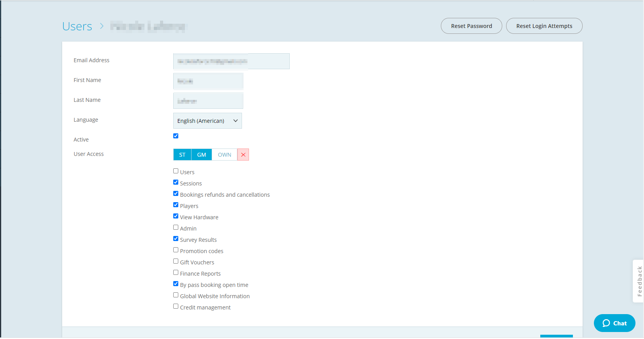Enable Finance Reports checkbox
This screenshot has height=339, width=644.
(176, 273)
